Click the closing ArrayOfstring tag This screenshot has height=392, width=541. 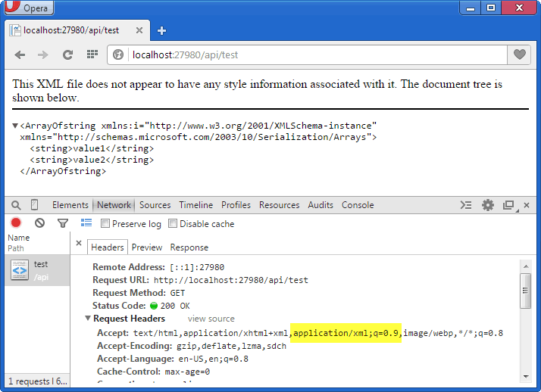click(63, 171)
